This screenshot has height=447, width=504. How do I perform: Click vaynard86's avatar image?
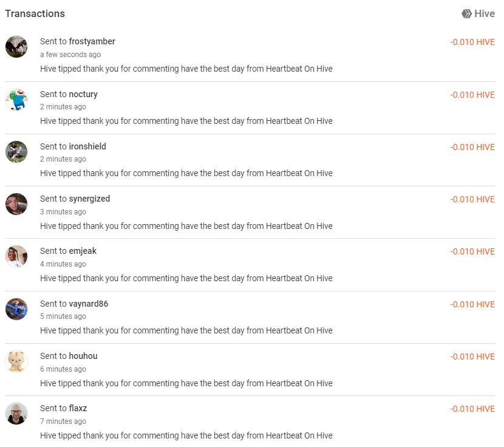16,309
